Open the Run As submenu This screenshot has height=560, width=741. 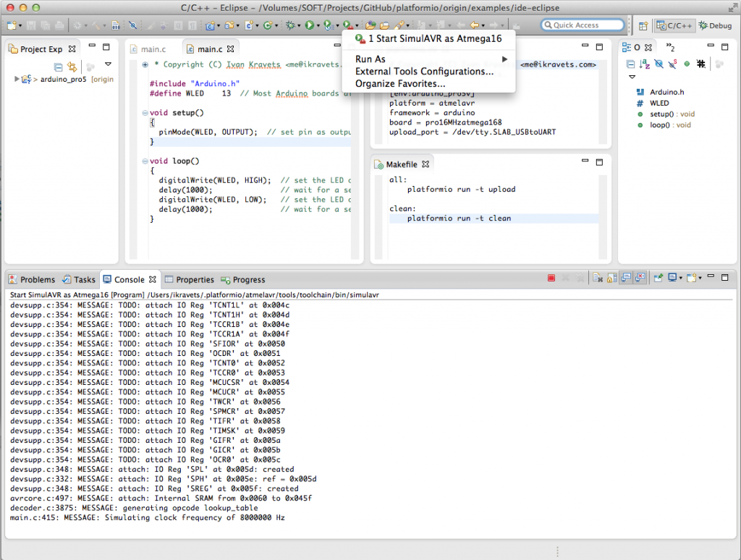tap(428, 59)
